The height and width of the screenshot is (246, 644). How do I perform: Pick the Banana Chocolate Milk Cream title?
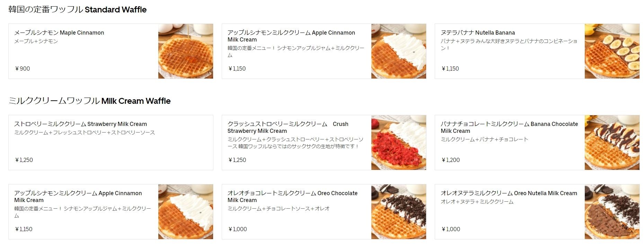click(x=509, y=127)
